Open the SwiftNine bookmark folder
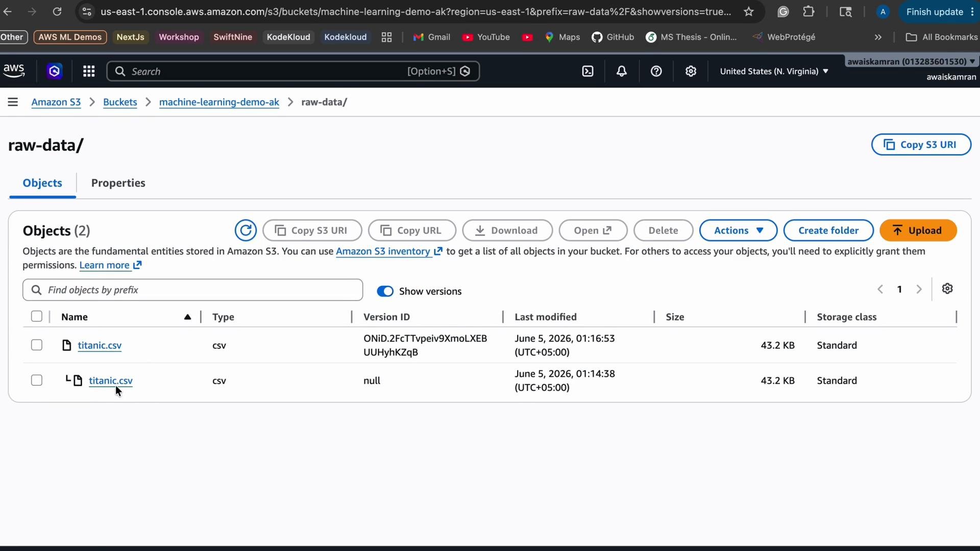 233,37
